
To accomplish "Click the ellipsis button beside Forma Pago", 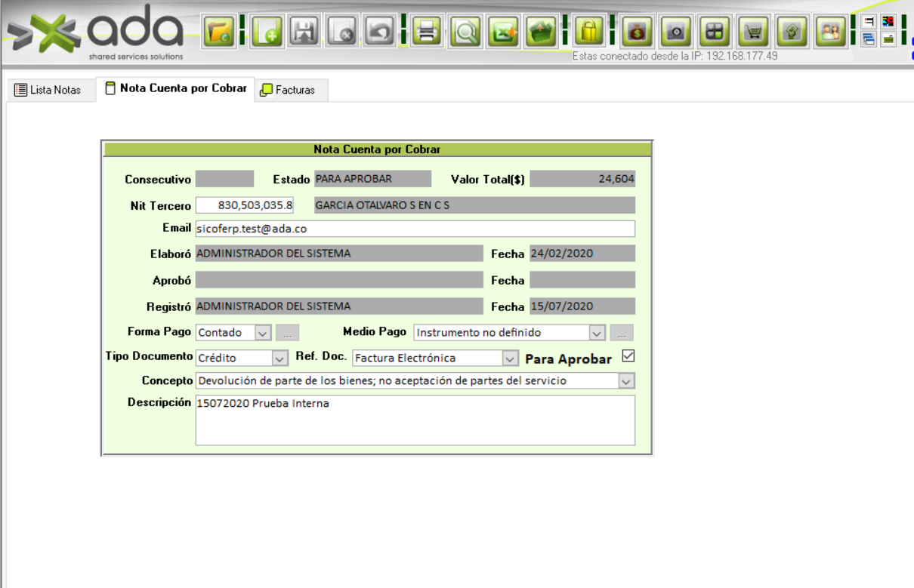I will pyautogui.click(x=287, y=332).
